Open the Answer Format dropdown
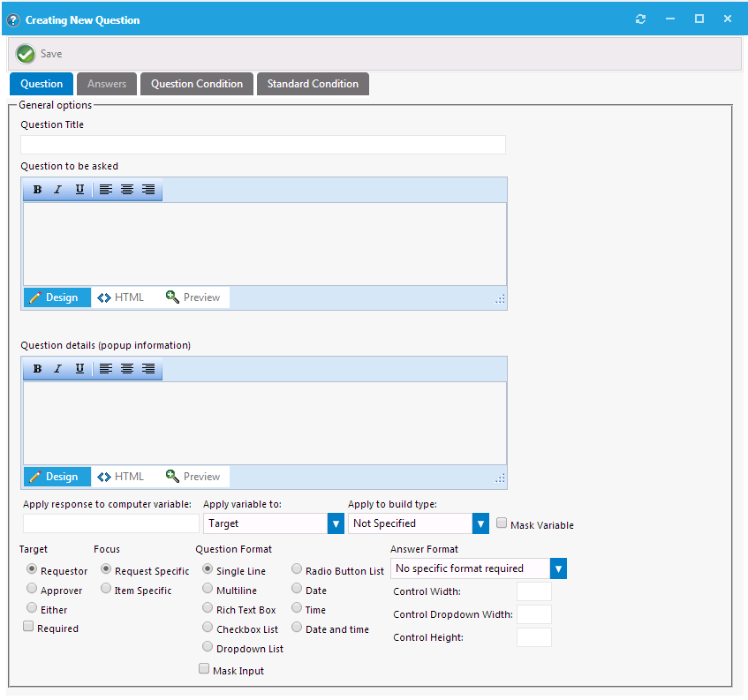 coord(558,568)
